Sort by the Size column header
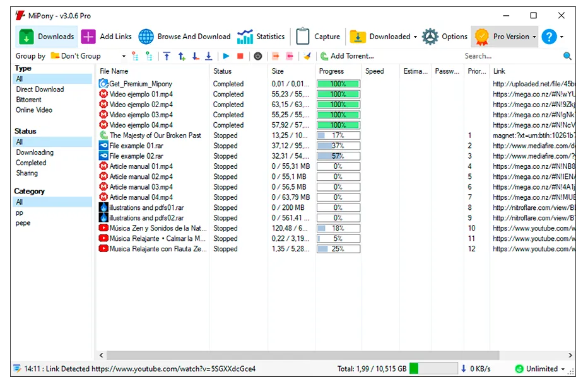This screenshot has width=588, height=385. [291, 71]
